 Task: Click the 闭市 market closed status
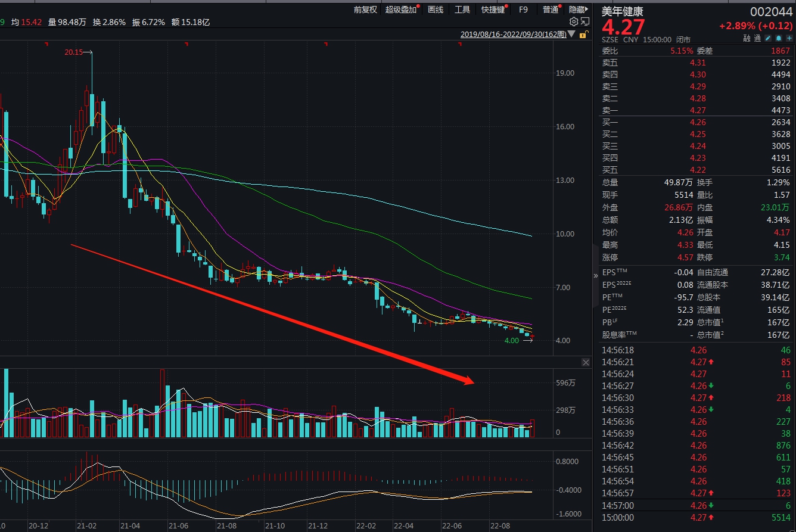coord(683,39)
